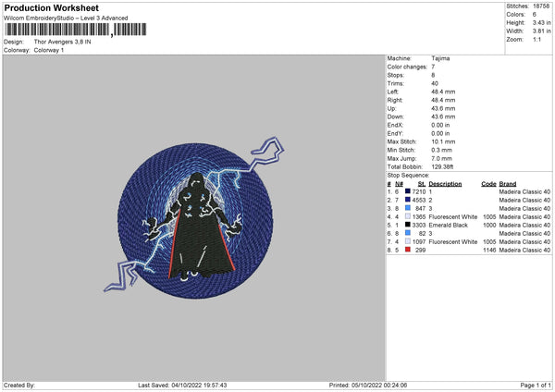Image resolution: width=555 pixels, height=392 pixels.
Task: Click the Zoom value 1:1
Action: click(536, 39)
